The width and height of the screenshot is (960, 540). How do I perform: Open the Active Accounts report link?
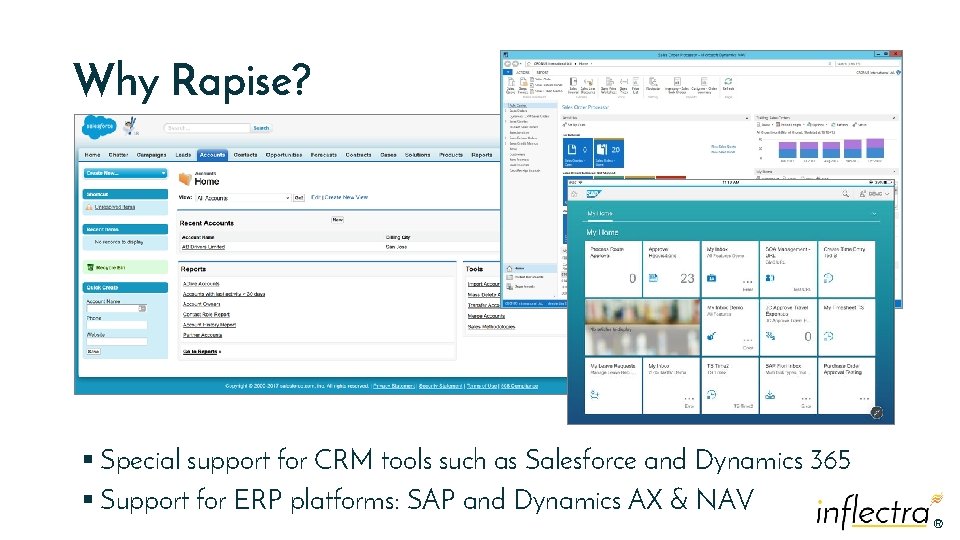point(201,284)
